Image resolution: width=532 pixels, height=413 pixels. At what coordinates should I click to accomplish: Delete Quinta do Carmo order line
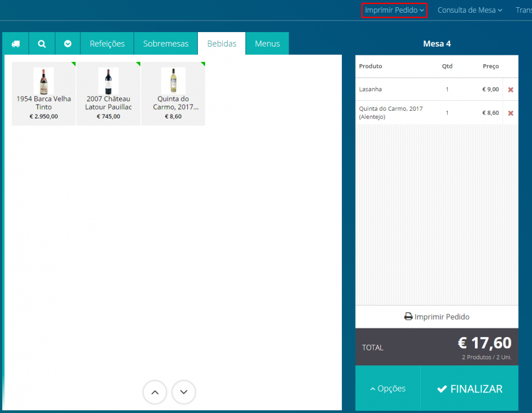point(510,113)
